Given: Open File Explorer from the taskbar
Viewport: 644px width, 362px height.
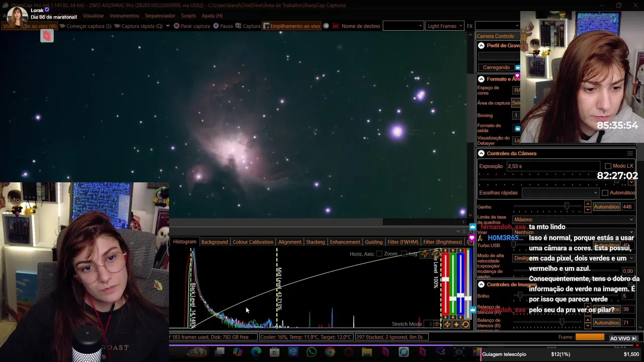Looking at the screenshot, I should [x=367, y=352].
